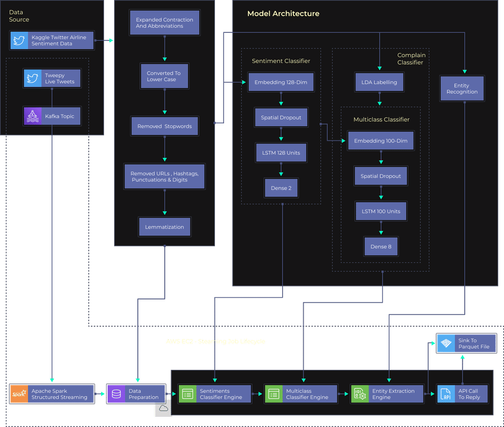Click the blue API Call icon
This screenshot has height=427, width=504.
point(446,394)
